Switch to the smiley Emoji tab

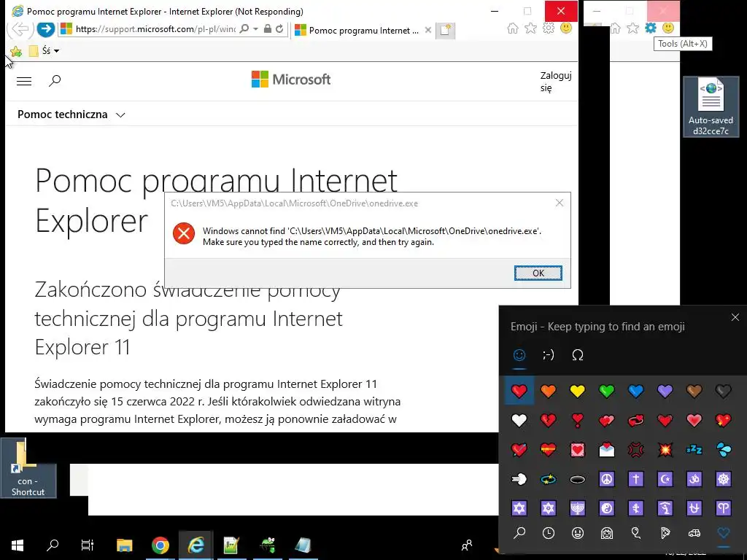[519, 355]
